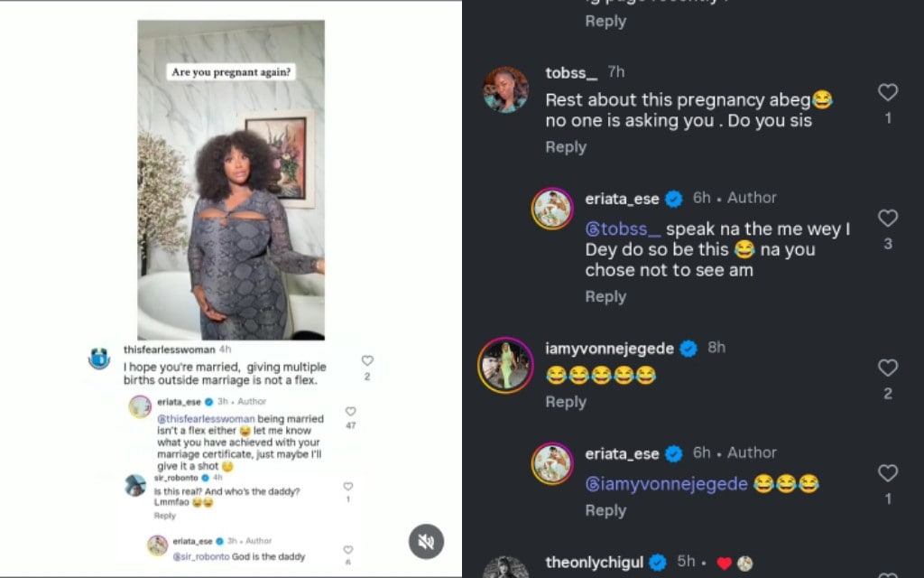
Task: Reply under eriata_ese's reply to tobss_
Action: tap(605, 296)
